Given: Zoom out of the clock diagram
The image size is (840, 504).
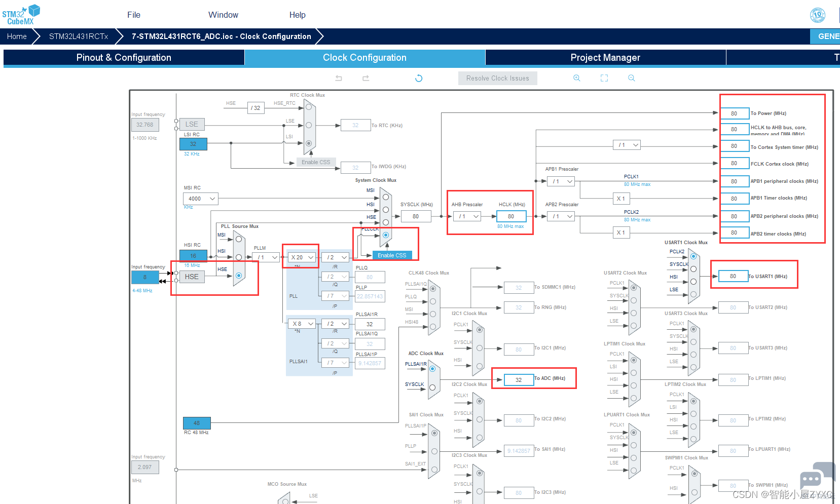Looking at the screenshot, I should point(632,78).
